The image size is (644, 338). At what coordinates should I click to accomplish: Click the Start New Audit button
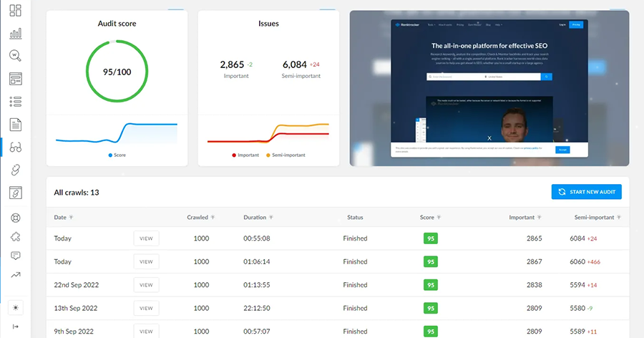pos(586,192)
